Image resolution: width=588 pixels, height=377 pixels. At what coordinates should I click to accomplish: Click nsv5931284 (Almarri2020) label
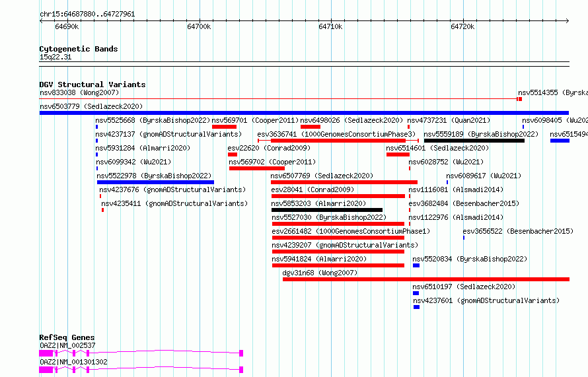pyautogui.click(x=143, y=148)
